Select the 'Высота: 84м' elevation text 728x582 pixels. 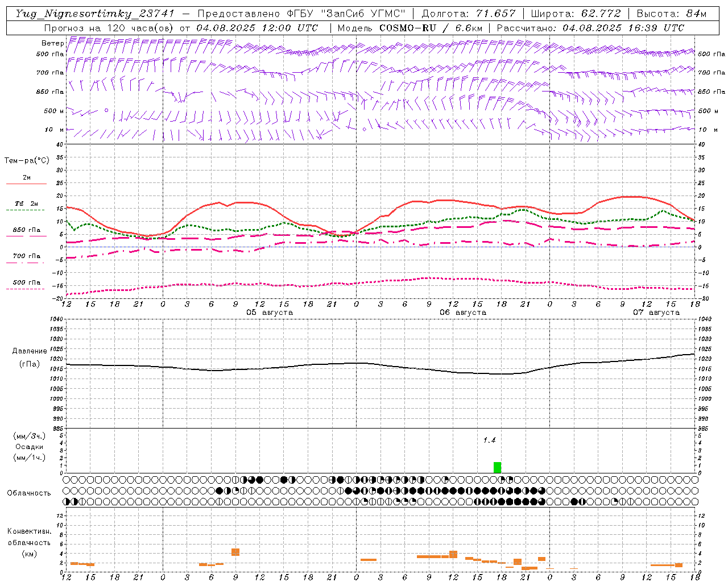tap(672, 14)
